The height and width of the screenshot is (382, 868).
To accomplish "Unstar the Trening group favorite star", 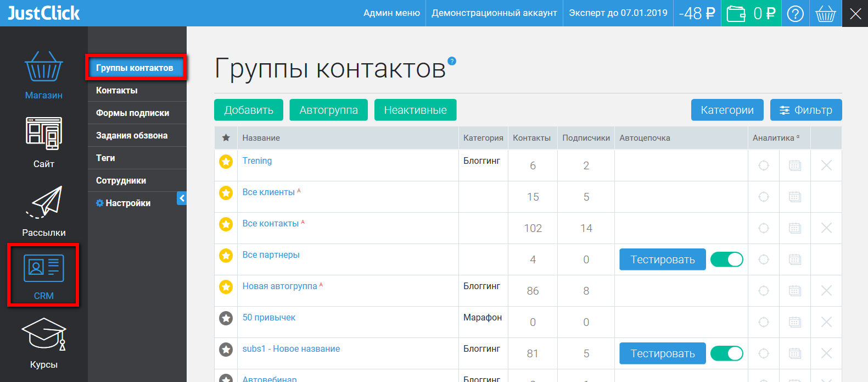I will pos(226,161).
